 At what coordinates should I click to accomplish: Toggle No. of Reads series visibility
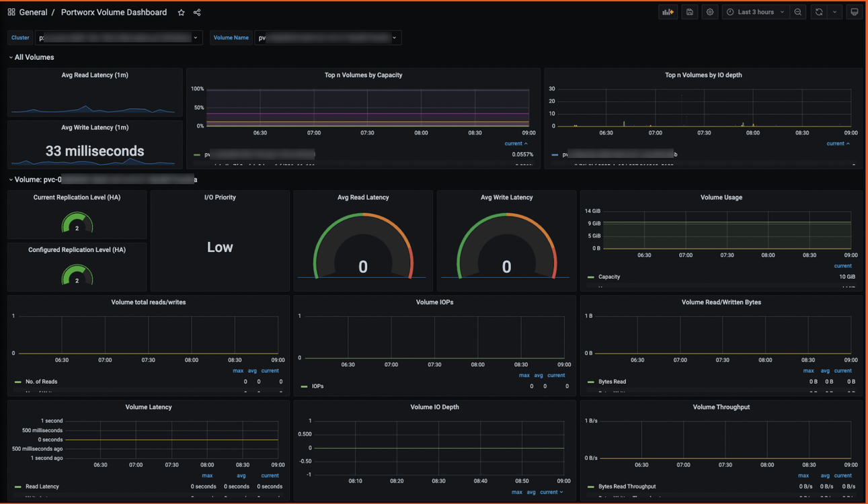[x=41, y=382]
